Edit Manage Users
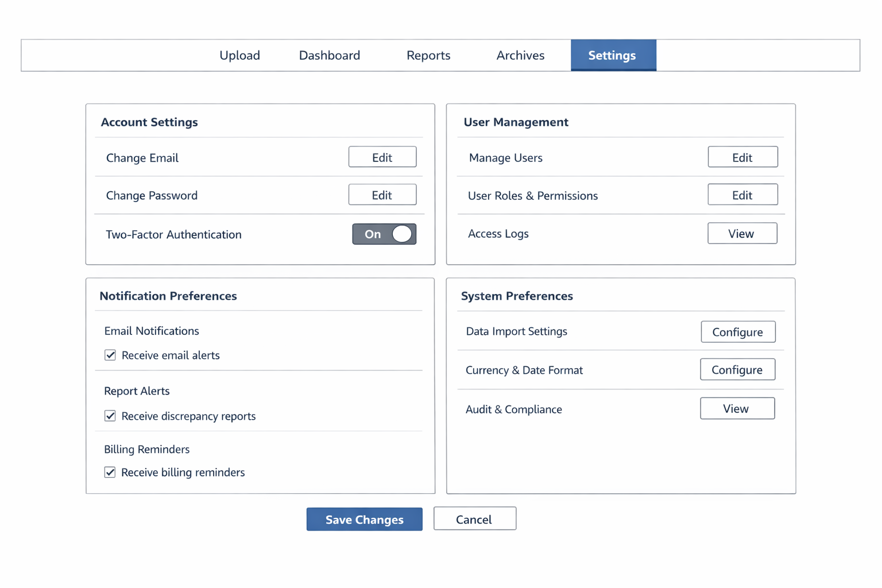This screenshot has height=588, width=882. [x=742, y=157]
